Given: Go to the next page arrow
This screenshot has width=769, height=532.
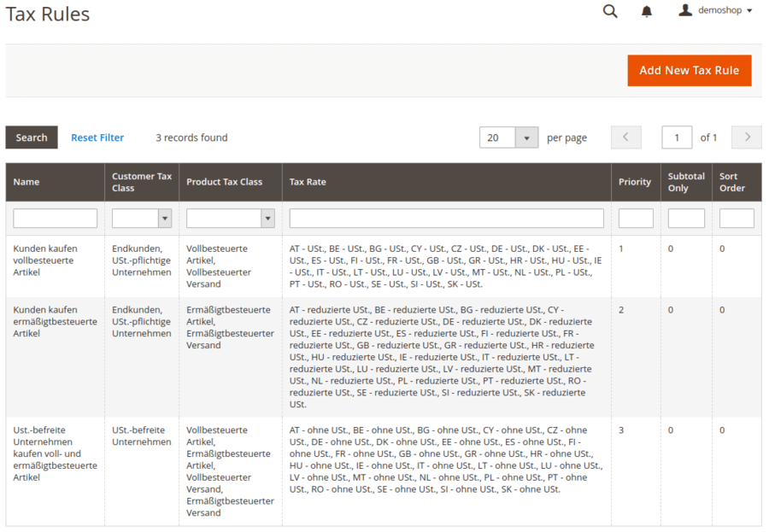Looking at the screenshot, I should [x=747, y=137].
